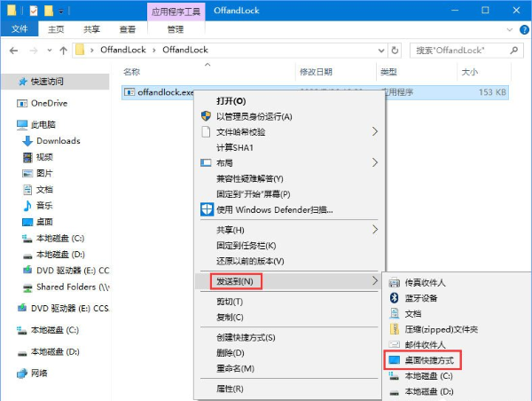Choose 固定到任务栏(K)
This screenshot has width=532, height=401.
289,246
